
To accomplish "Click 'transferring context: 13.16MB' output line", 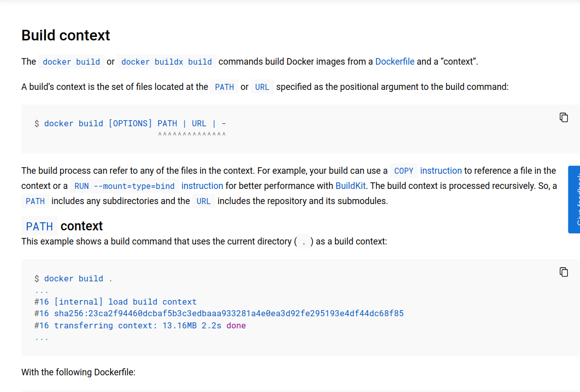I will point(140,325).
